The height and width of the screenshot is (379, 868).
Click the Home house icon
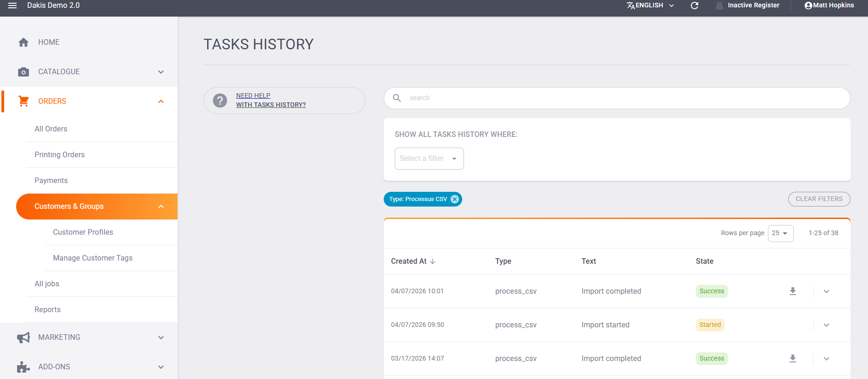coord(24,42)
